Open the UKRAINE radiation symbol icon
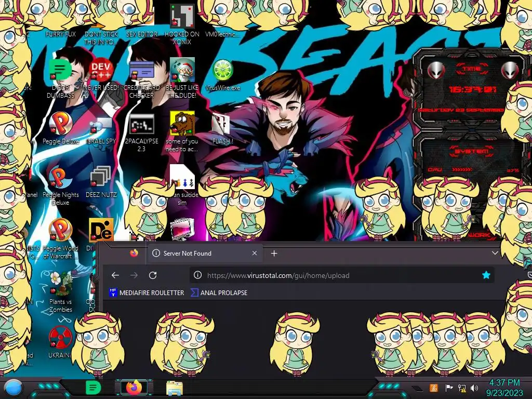Viewport: 532px width, 399px height. coord(60,338)
